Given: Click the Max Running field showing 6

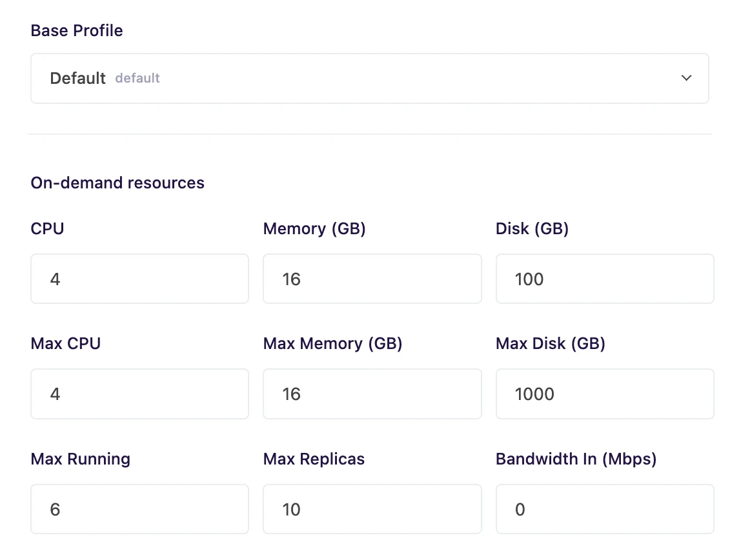Looking at the screenshot, I should coord(139,509).
